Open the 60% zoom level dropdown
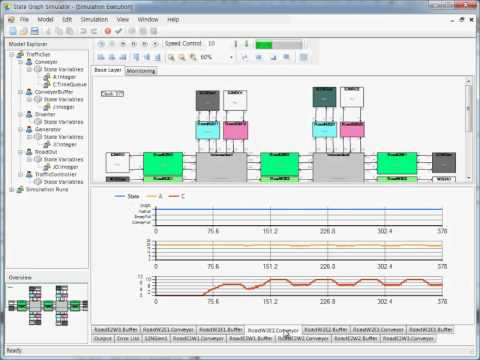Screen dimensions: 480x360 (231, 57)
